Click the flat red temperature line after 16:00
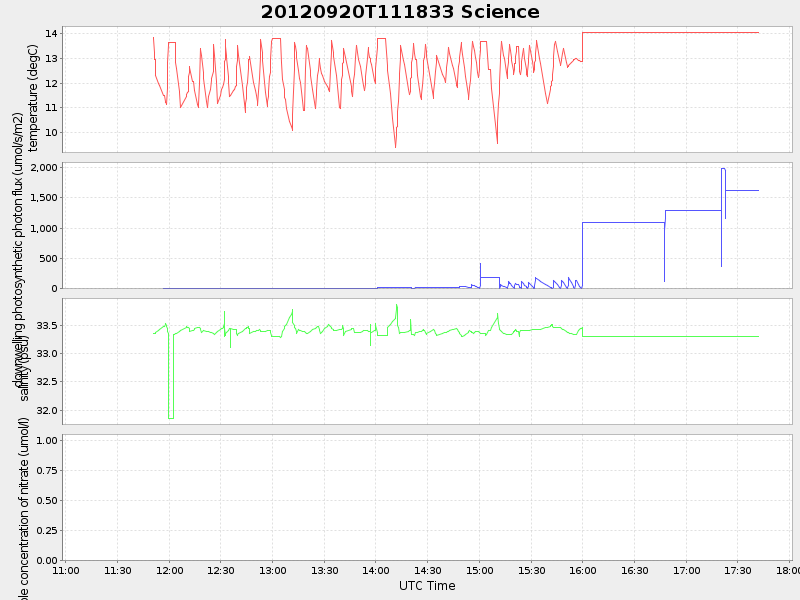Screen dimensions: 800x600 [670, 33]
